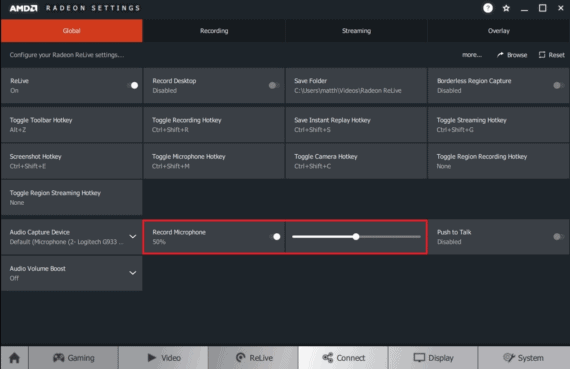Click the Screenshot Hotkey tile
The image size is (570, 369).
(x=72, y=161)
